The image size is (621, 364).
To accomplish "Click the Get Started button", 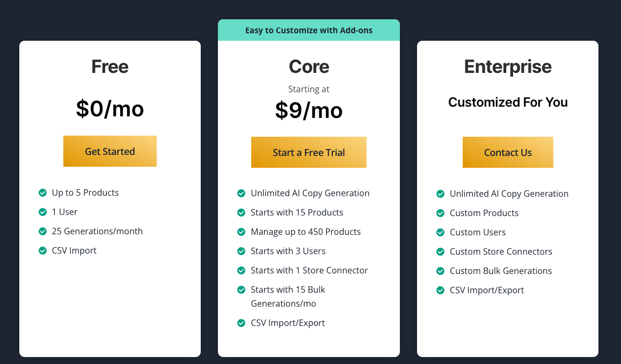I will pyautogui.click(x=109, y=151).
